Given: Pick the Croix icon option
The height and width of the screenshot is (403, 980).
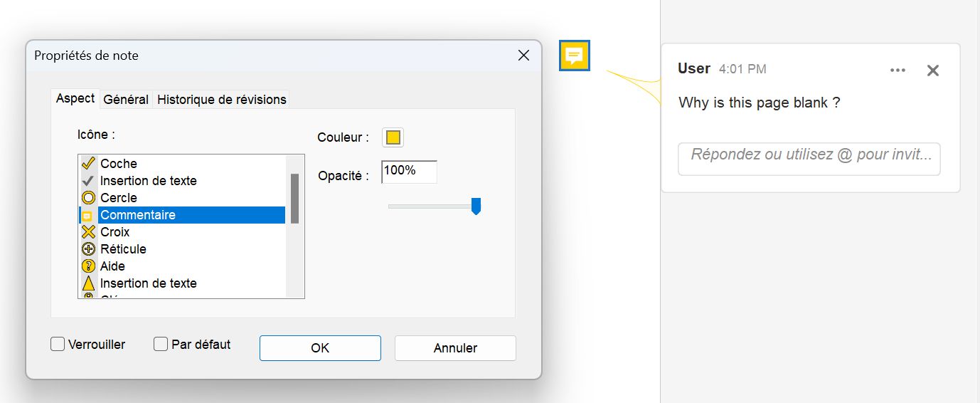Looking at the screenshot, I should pyautogui.click(x=114, y=232).
